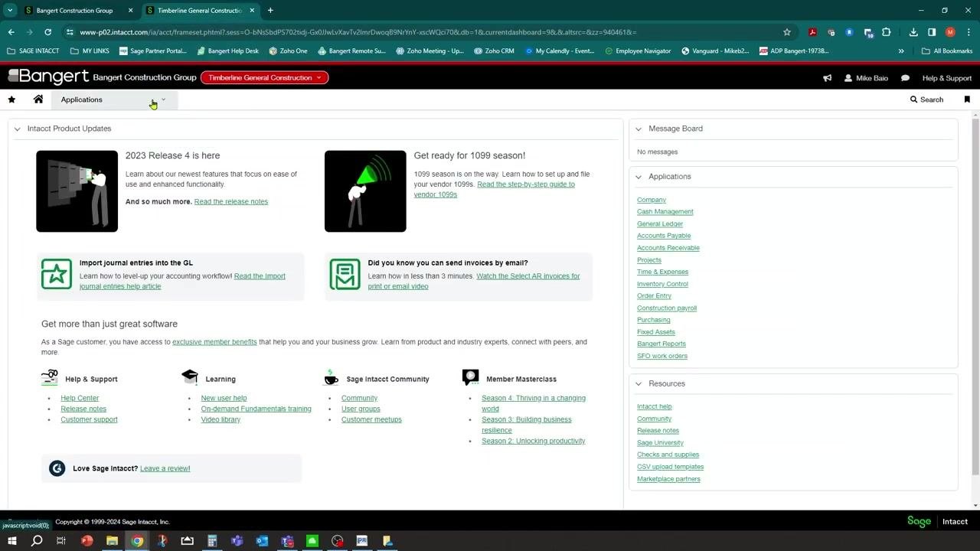Click the browser back arrow
The width and height of the screenshot is (980, 551).
pyautogui.click(x=11, y=32)
